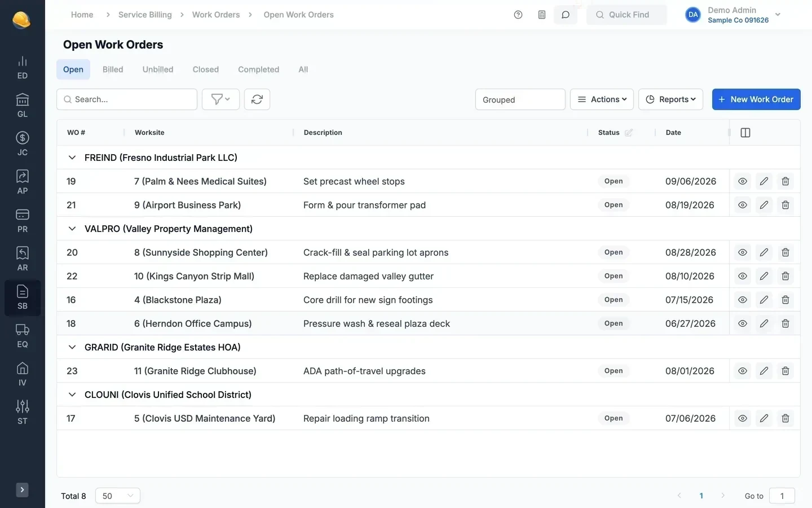Collapse the VALPRO Valley Property Management group

tap(72, 229)
